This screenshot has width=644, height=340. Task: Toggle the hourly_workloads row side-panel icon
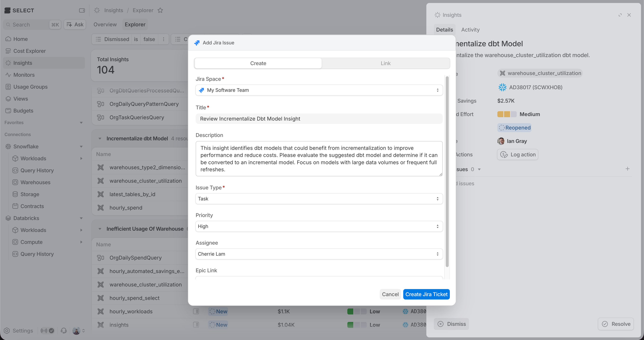[x=196, y=311]
